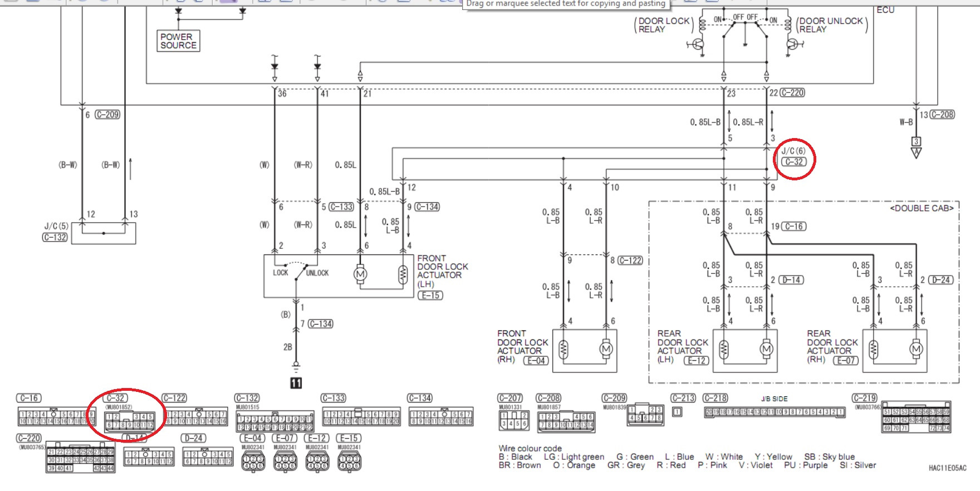Image resolution: width=980 pixels, height=491 pixels.
Task: Click the C-208 label beside pin 13
Action: pyautogui.click(x=942, y=115)
